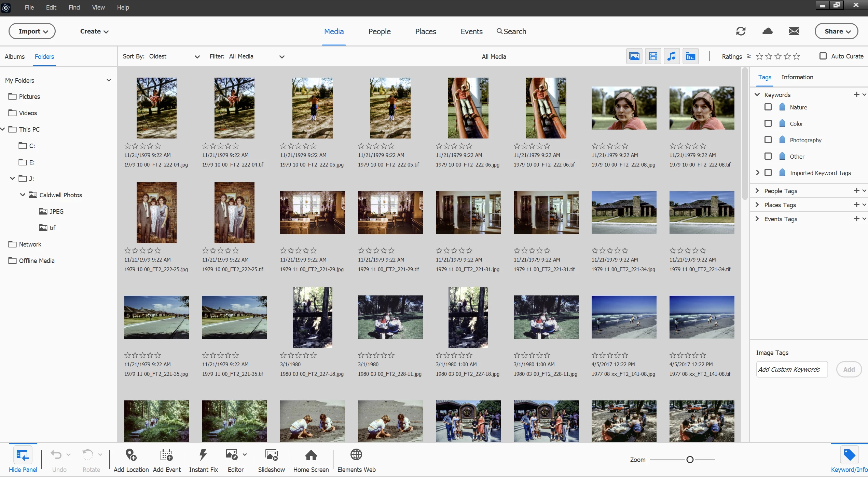The width and height of the screenshot is (868, 477).
Task: Toggle the audio media type filter
Action: [671, 56]
